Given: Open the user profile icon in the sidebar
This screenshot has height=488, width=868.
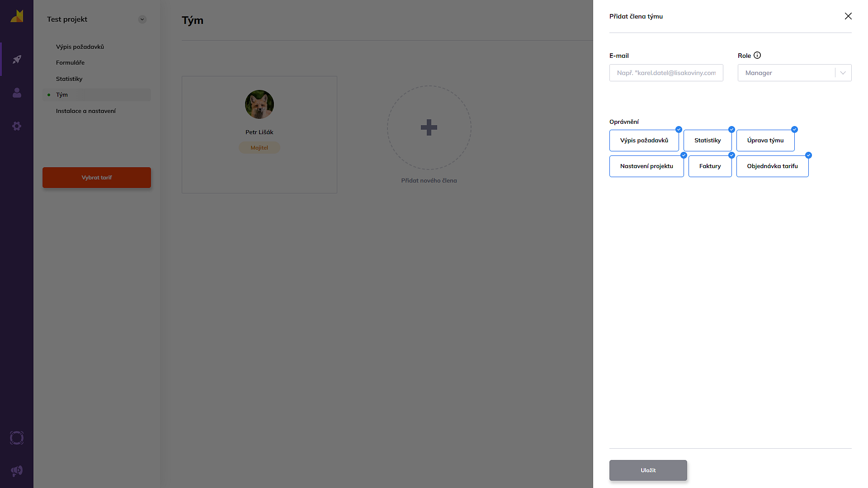Looking at the screenshot, I should pyautogui.click(x=17, y=93).
